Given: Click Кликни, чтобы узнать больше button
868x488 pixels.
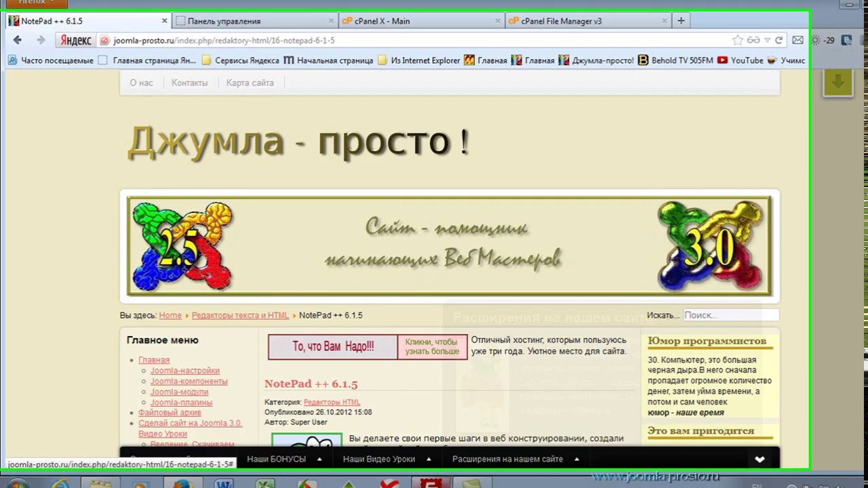Looking at the screenshot, I should [x=432, y=346].
